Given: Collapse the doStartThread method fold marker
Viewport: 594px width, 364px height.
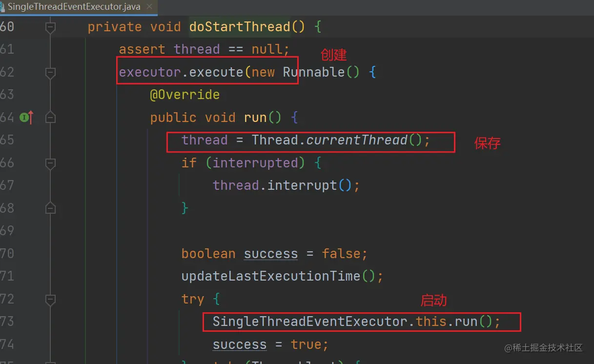Looking at the screenshot, I should tap(50, 27).
